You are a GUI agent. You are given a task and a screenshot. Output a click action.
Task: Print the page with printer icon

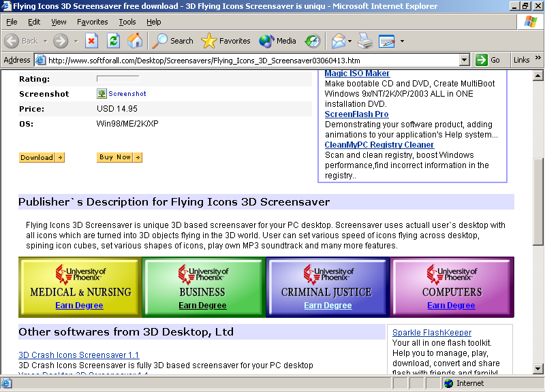tap(365, 41)
